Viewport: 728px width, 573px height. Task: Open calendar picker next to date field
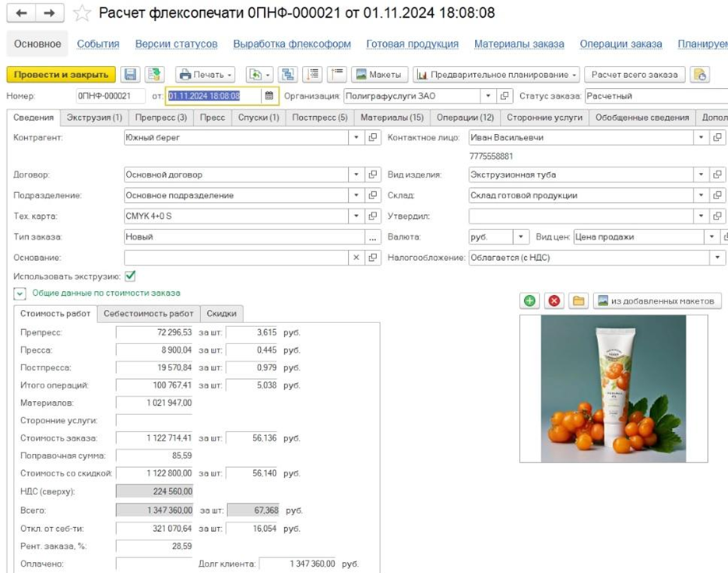pyautogui.click(x=269, y=96)
